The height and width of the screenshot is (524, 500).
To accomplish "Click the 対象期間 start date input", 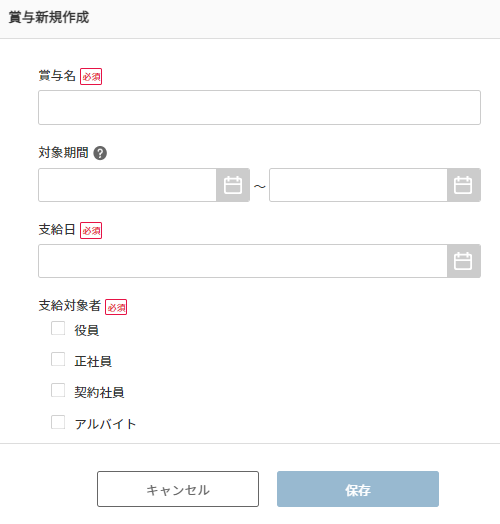I will coord(127,185).
